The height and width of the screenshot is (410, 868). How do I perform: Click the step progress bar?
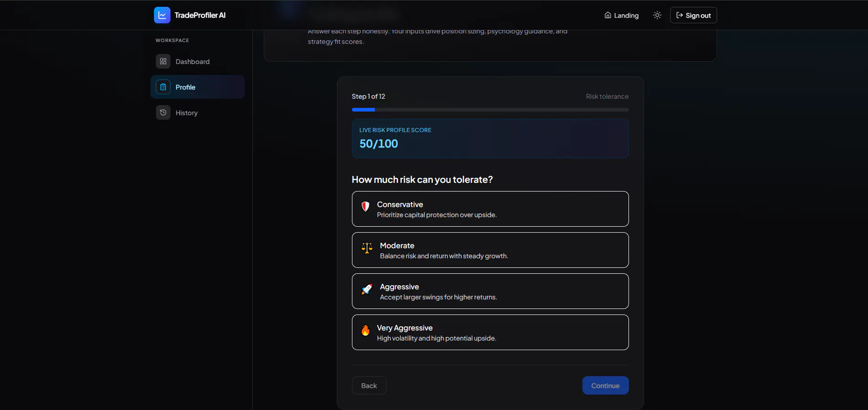coord(490,110)
